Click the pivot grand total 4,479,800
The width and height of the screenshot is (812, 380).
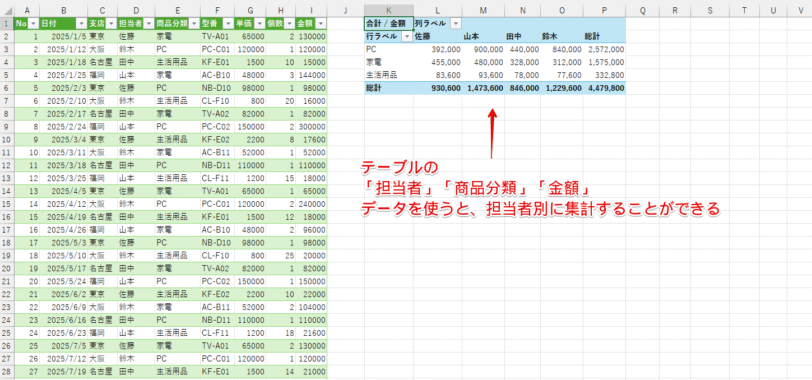604,88
